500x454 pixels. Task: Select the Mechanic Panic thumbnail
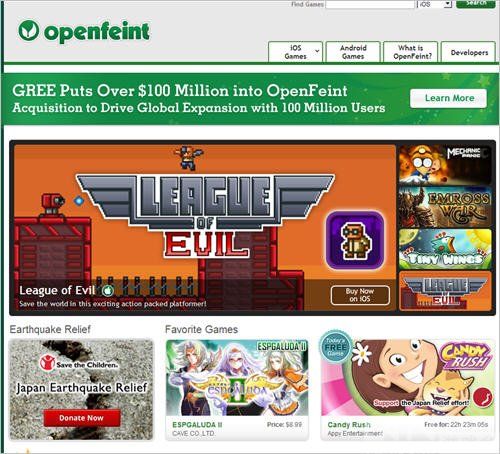[x=445, y=165]
